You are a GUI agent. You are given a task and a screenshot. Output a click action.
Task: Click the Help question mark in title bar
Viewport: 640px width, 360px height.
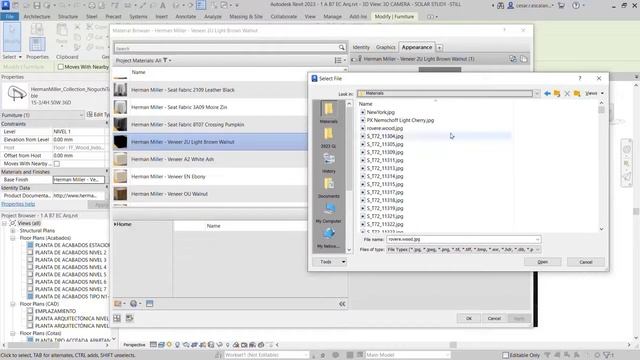coord(576,5)
